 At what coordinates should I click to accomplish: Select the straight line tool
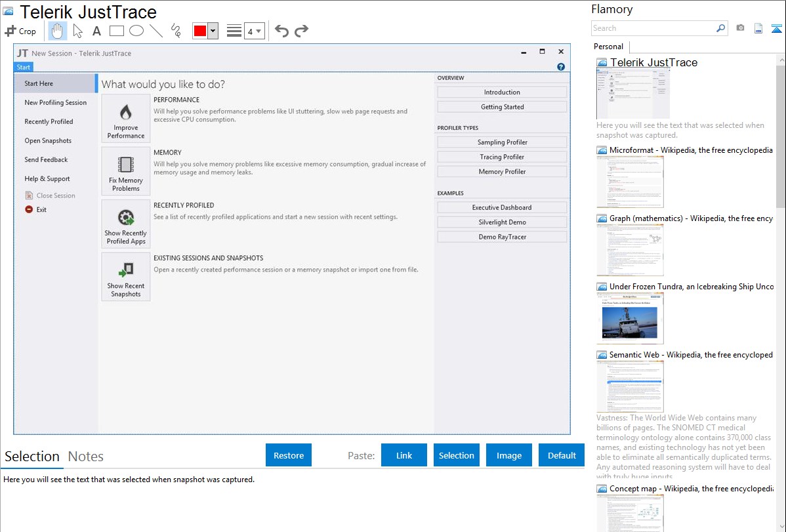[155, 31]
